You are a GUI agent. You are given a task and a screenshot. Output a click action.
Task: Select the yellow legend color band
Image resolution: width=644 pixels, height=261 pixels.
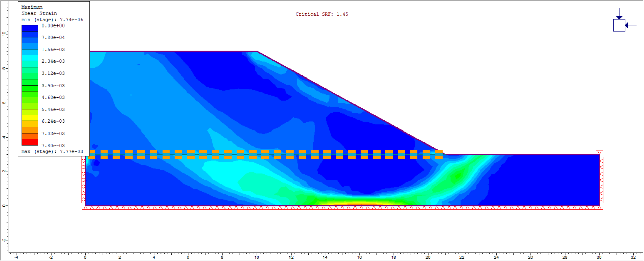pyautogui.click(x=29, y=118)
